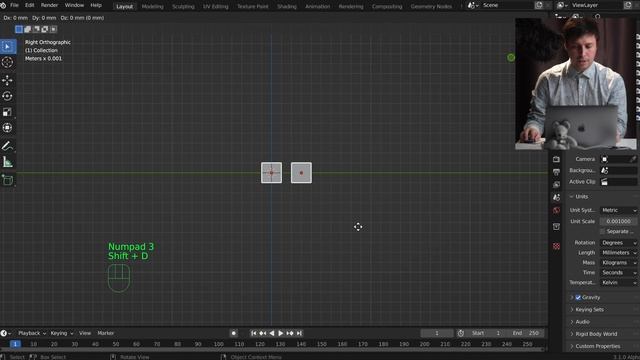
Task: Open the Temperature Kelvin dropdown
Action: pos(618,283)
